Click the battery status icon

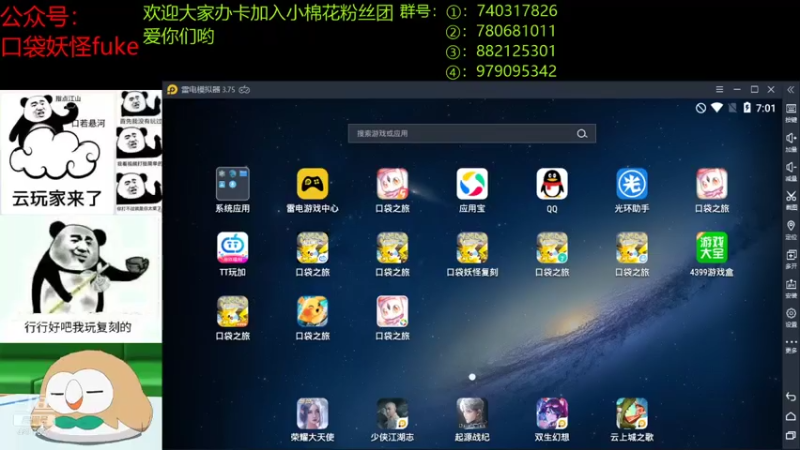tap(747, 108)
